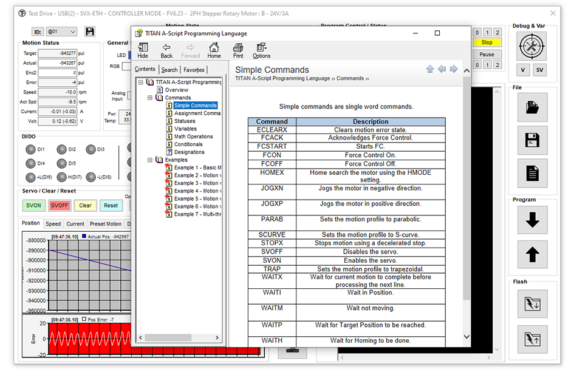This screenshot has width=588, height=392.
Task: Click the flash upload icon at bottom
Action: (532, 339)
